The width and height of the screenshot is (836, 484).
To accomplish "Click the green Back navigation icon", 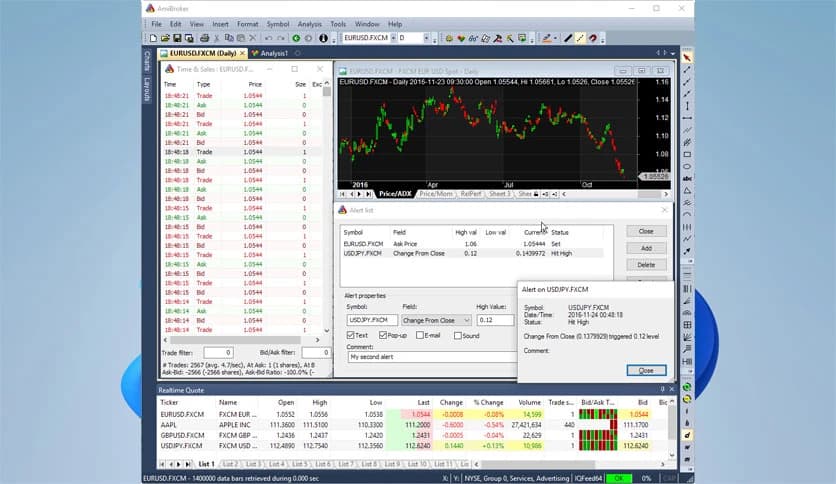I will click(x=296, y=38).
